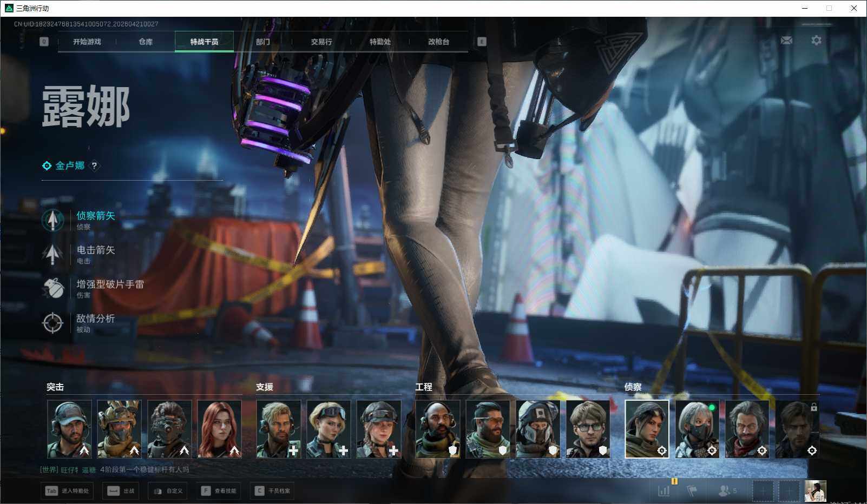Open the 特勤处 tab
The image size is (867, 504).
point(380,42)
